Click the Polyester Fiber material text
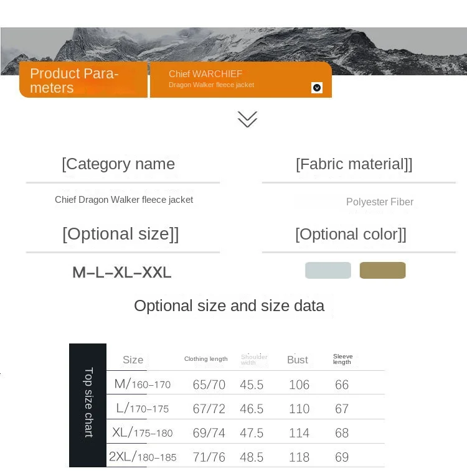The height and width of the screenshot is (476, 467). click(x=379, y=202)
